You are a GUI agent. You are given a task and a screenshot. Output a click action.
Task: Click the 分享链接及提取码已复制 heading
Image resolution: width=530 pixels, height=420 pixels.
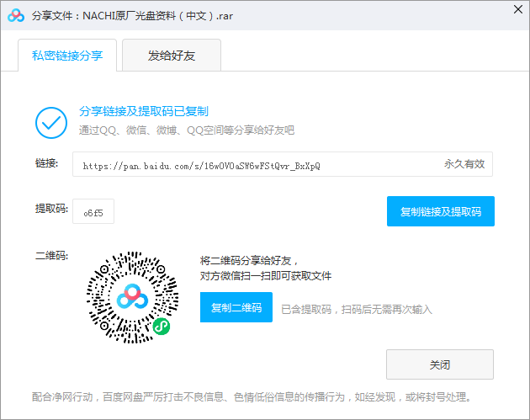(x=143, y=111)
